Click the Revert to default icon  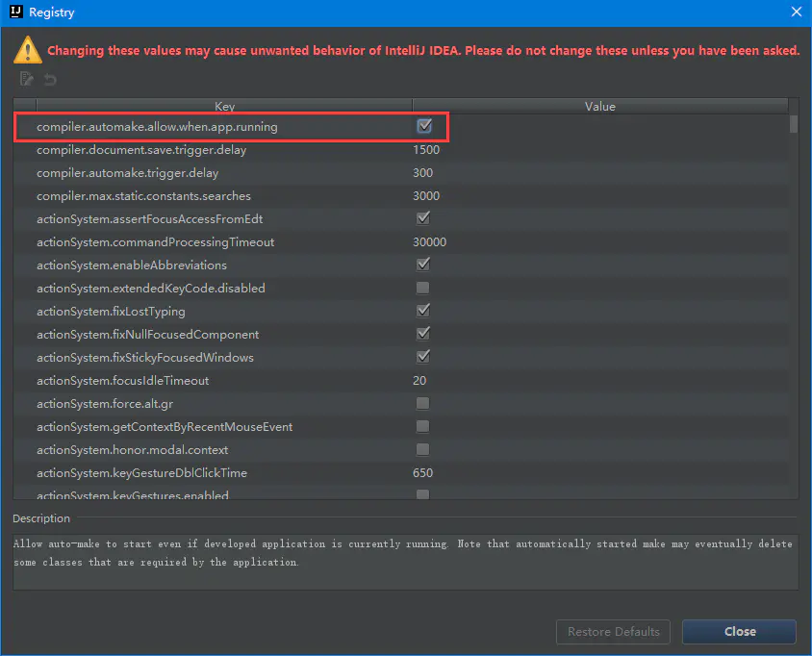pos(50,79)
